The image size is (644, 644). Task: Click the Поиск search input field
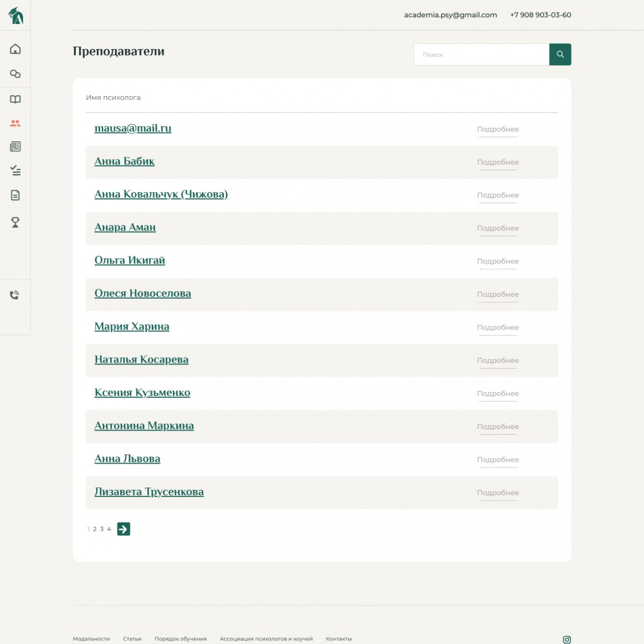(x=481, y=54)
